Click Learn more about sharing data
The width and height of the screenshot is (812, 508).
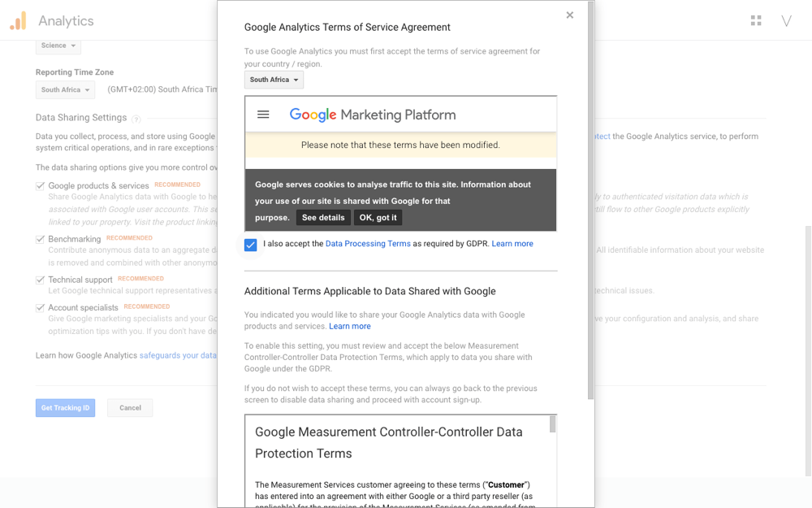pyautogui.click(x=350, y=327)
